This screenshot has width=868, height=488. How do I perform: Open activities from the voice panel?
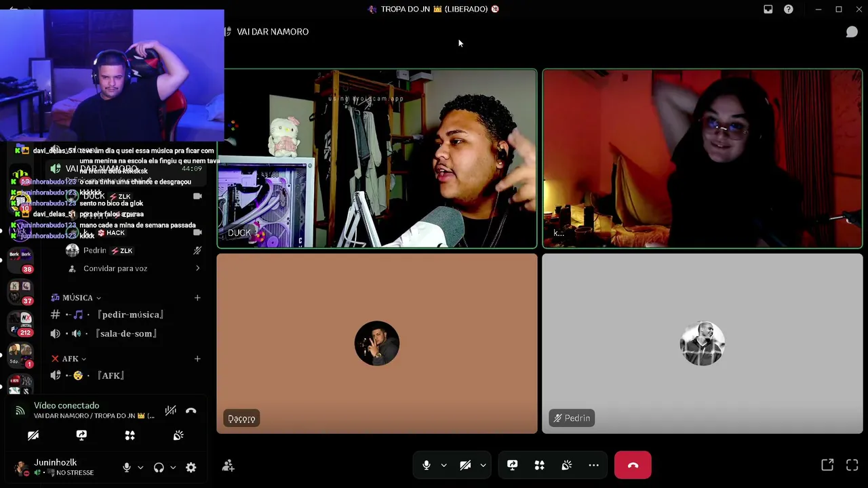pyautogui.click(x=130, y=435)
